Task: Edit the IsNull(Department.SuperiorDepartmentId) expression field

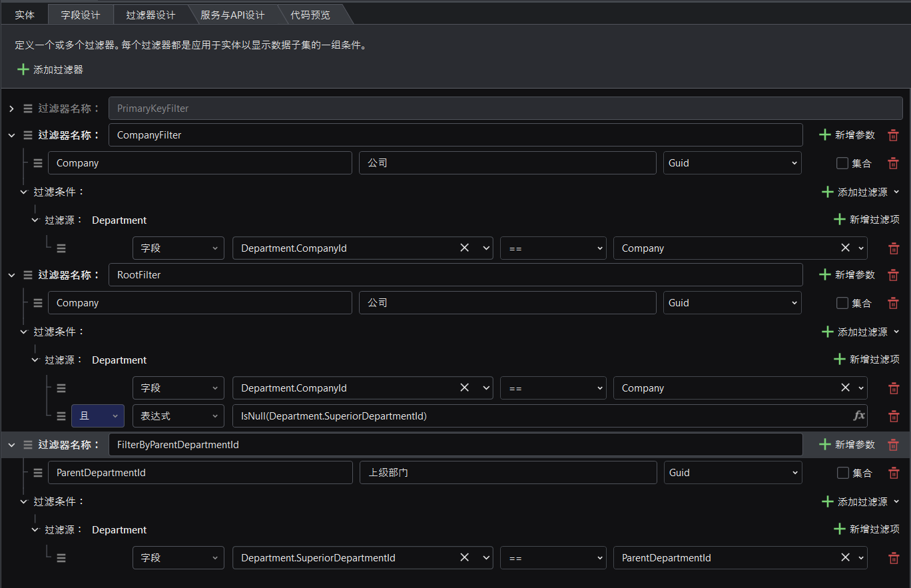Action: 550,416
